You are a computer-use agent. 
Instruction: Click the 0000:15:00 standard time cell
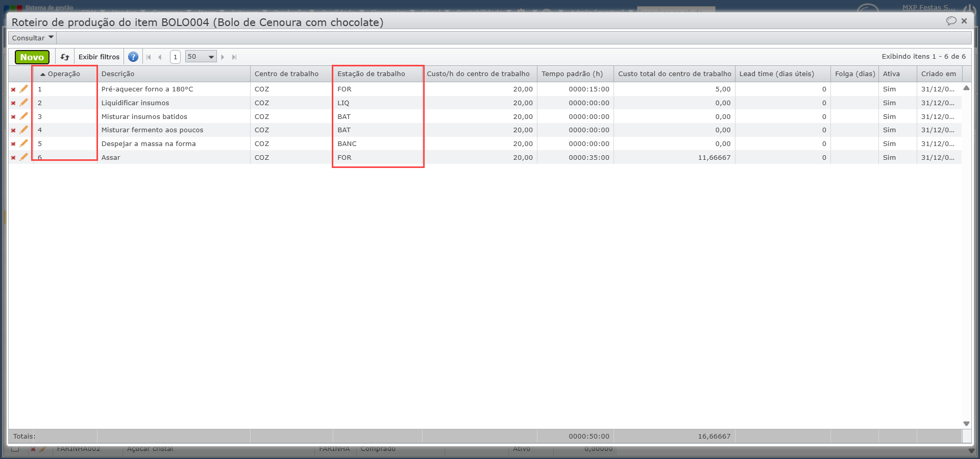tap(575, 89)
